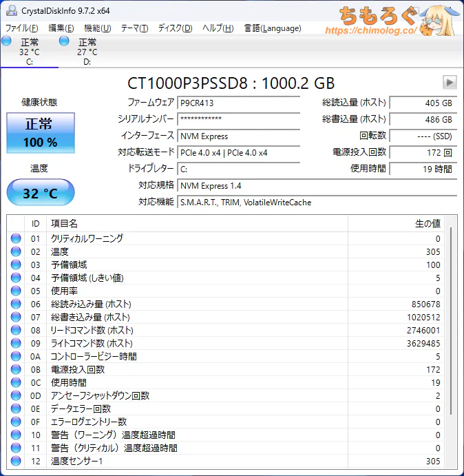The image size is (464, 476).
Task: Click status orb for クリティカルワーニング row
Action: [16, 238]
